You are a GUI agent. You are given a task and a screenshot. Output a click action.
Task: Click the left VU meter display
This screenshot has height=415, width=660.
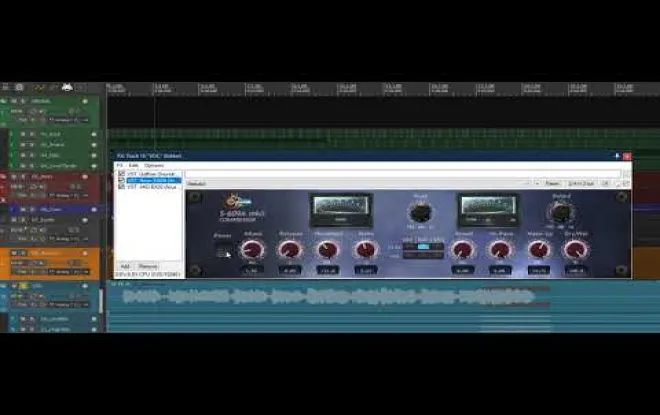tap(341, 210)
